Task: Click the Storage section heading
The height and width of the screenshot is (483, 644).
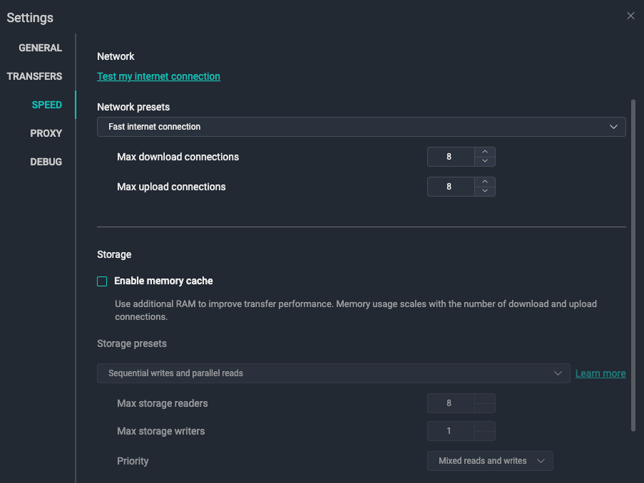Action: tap(114, 255)
